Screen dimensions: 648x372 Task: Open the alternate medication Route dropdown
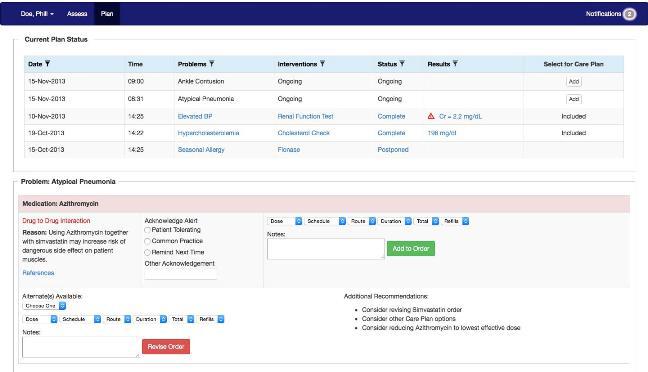(117, 319)
